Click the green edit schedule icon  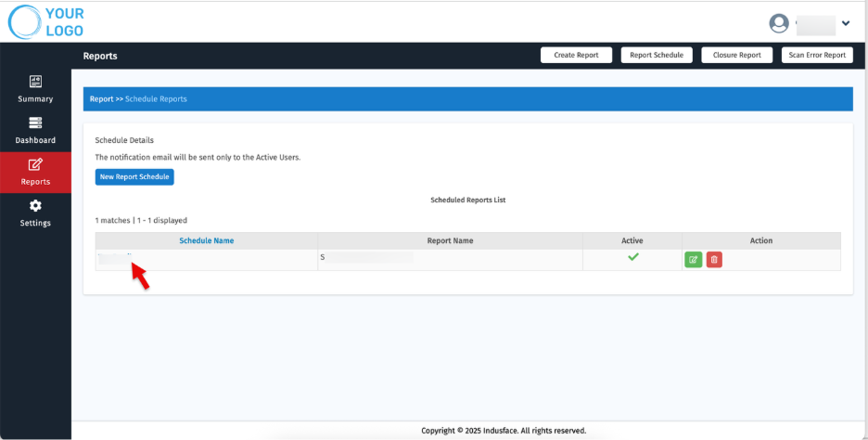click(693, 259)
